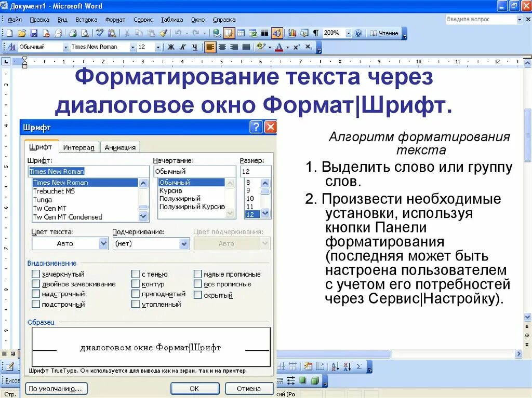Choose size 10 in the Размер list
Viewport: 532px width, 398px height.
tap(250, 198)
